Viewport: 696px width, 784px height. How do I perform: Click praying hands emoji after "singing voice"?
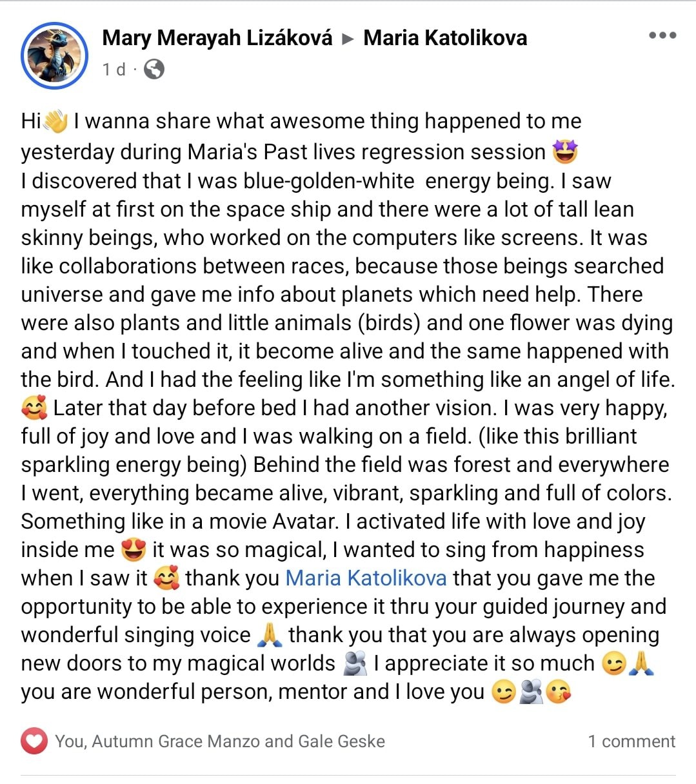pyautogui.click(x=270, y=635)
